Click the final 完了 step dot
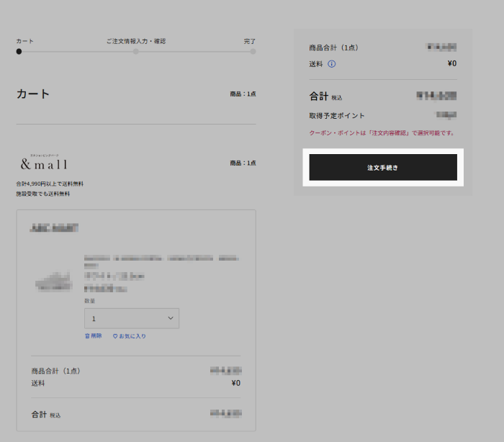504x442 pixels. tap(253, 51)
